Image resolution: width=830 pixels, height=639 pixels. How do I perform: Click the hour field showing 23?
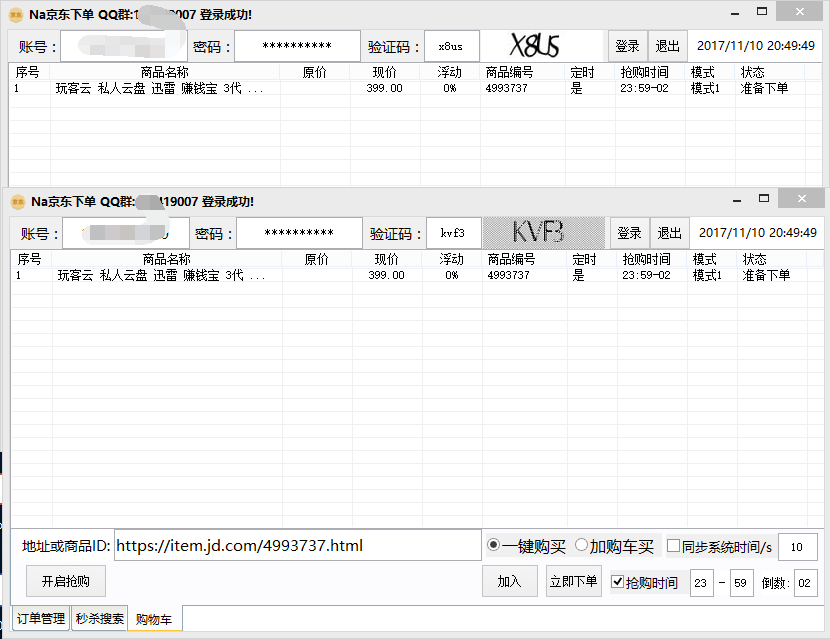(x=701, y=583)
